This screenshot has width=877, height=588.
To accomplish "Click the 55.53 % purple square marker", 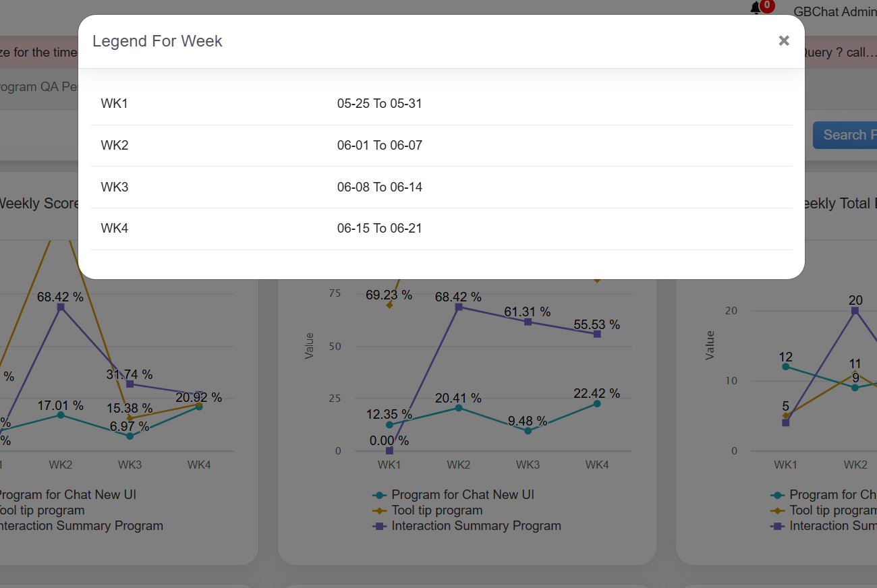I will [597, 334].
